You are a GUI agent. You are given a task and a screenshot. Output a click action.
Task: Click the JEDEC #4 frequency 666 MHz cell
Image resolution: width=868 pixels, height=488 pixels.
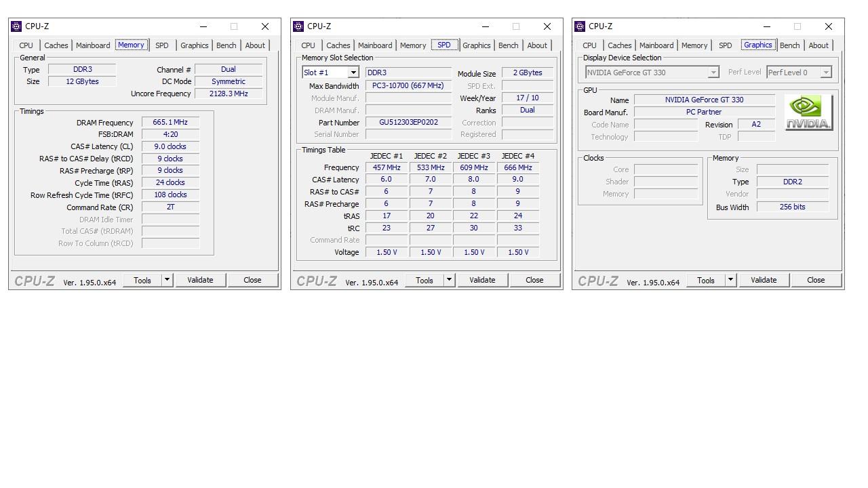click(x=518, y=167)
